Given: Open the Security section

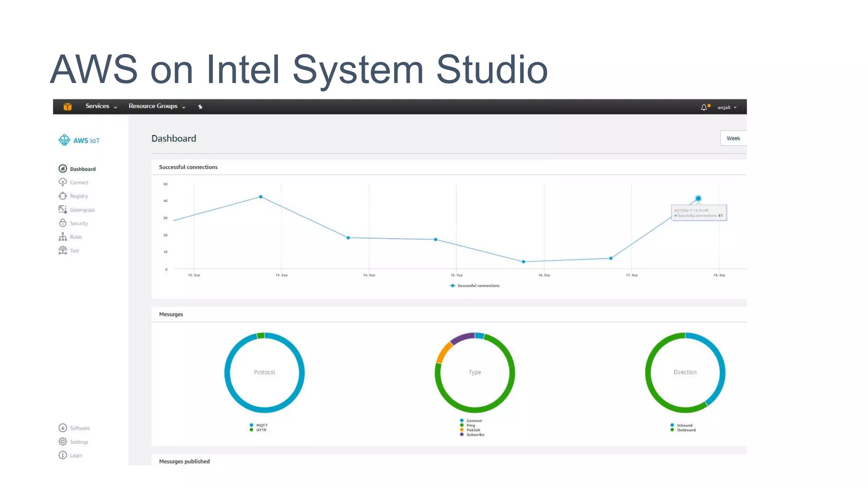Looking at the screenshot, I should 79,224.
